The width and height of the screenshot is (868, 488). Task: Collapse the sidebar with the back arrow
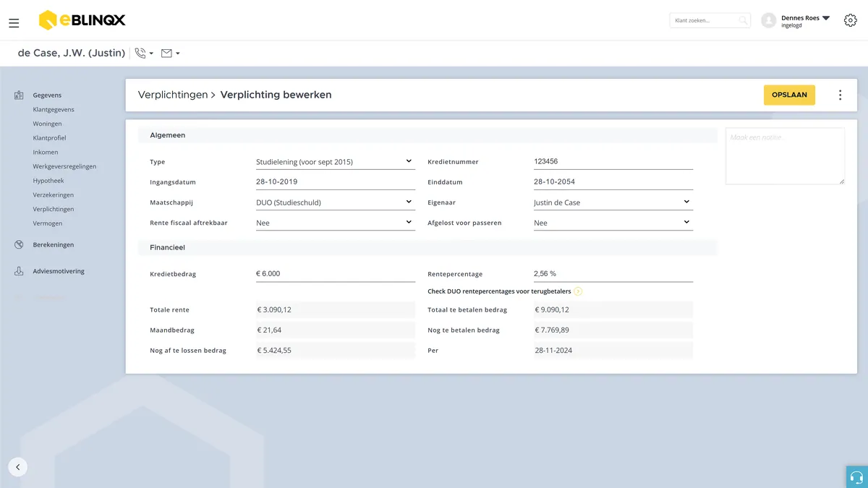pos(18,467)
